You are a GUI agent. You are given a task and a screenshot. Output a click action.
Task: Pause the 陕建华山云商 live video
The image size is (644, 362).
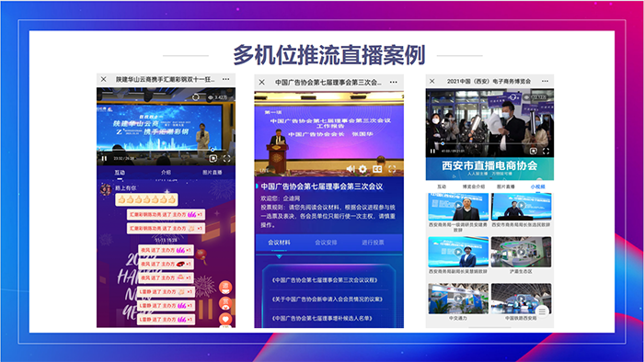coord(104,158)
